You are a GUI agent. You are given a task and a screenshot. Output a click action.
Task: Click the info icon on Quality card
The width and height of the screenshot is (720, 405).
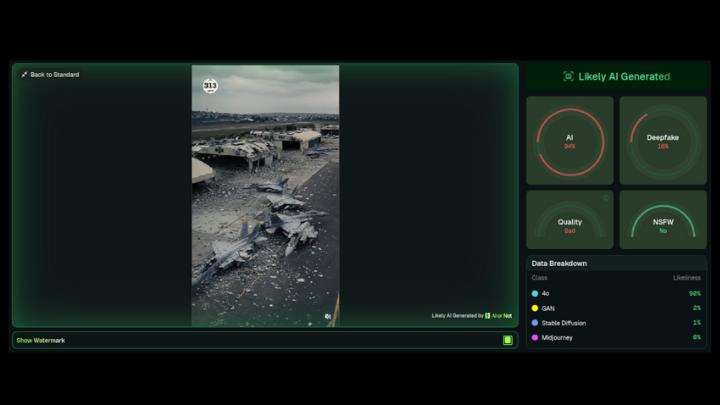[x=605, y=198]
